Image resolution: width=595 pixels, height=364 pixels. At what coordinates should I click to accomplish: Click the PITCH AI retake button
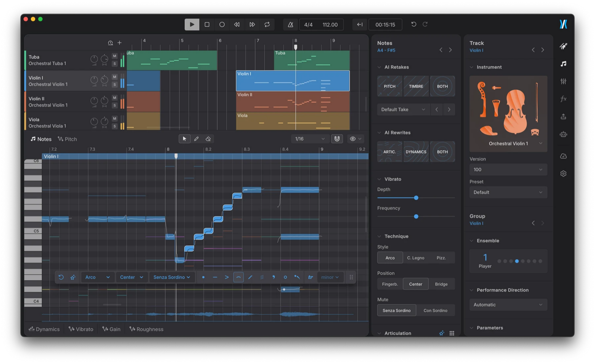pos(390,86)
